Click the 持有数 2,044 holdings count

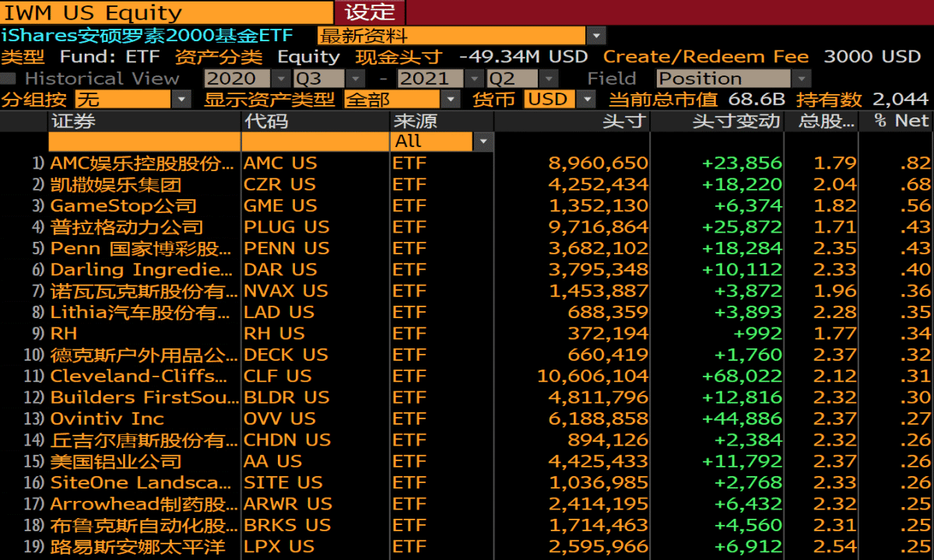click(901, 100)
